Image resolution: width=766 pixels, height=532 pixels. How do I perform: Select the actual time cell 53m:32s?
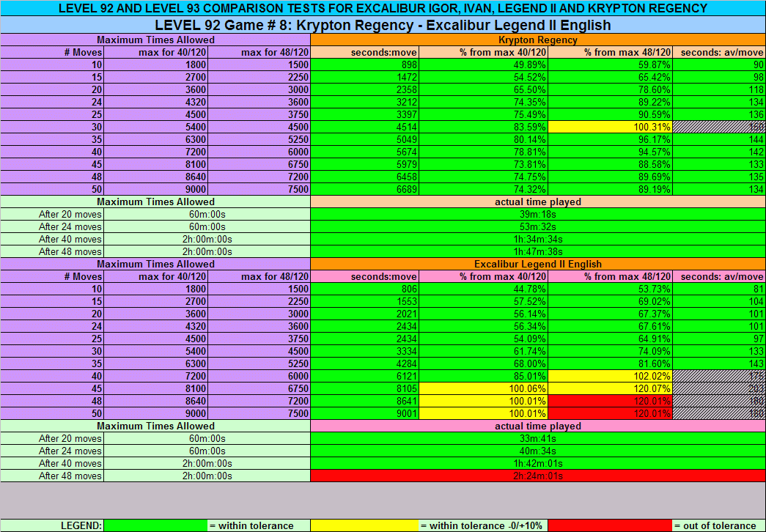point(538,226)
